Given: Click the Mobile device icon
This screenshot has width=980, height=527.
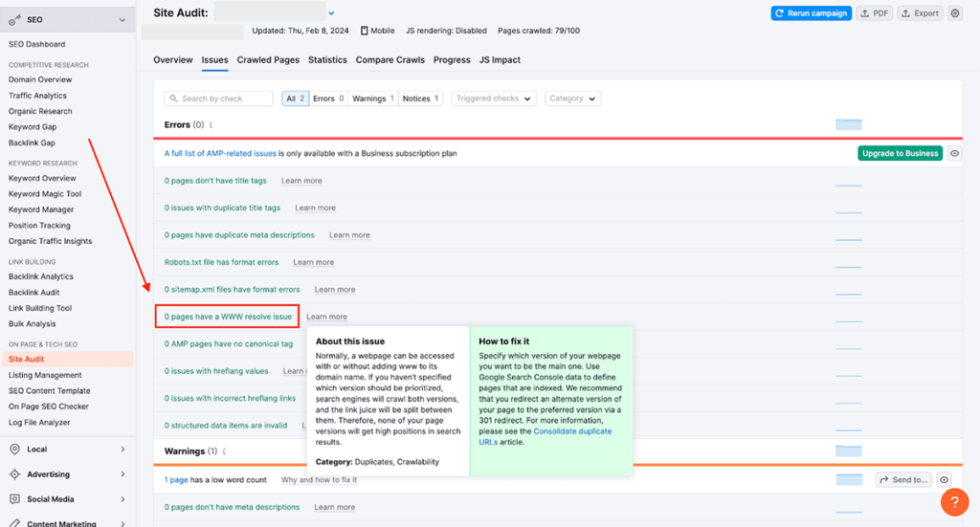Looking at the screenshot, I should 365,31.
